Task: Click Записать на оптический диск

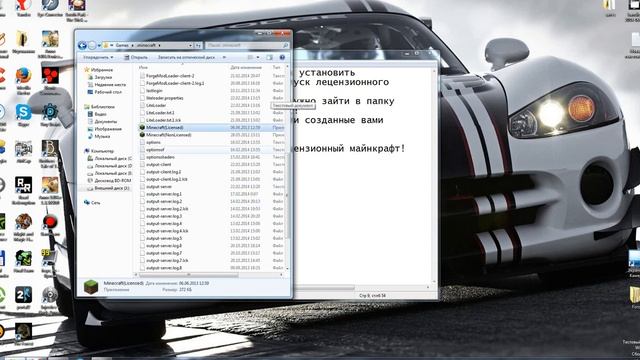Action: coord(186,58)
